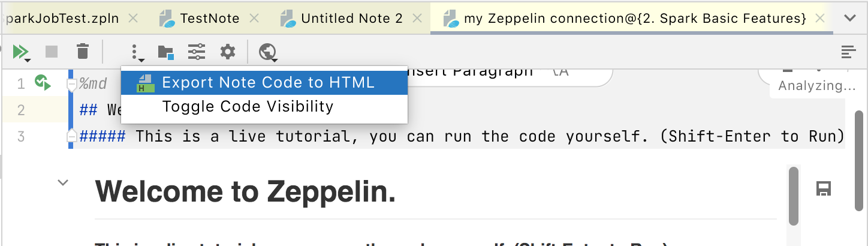This screenshot has width=868, height=246.
Task: Open interpreter settings sliders icon
Action: pos(197,52)
